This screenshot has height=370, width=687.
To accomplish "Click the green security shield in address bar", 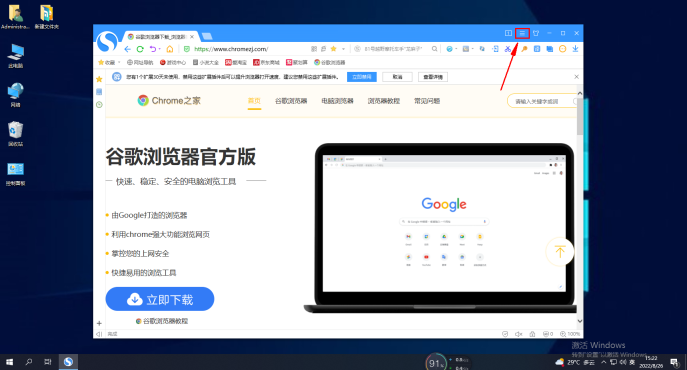I will [187, 49].
